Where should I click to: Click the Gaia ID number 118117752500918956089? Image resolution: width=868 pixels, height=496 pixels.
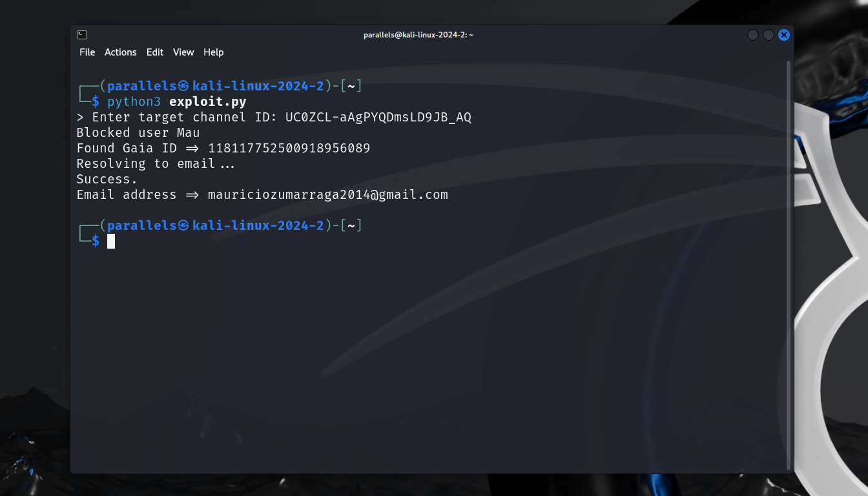pyautogui.click(x=289, y=149)
